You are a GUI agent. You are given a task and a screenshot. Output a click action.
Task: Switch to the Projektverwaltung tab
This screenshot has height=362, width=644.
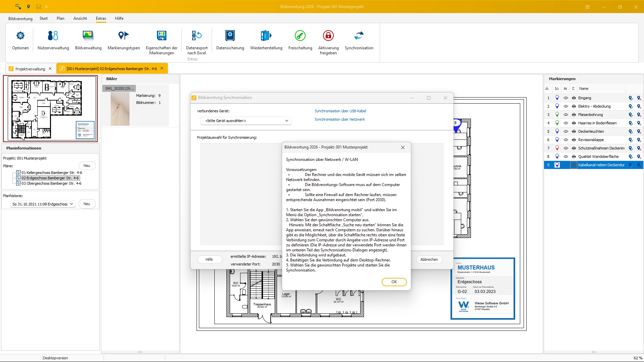point(30,69)
